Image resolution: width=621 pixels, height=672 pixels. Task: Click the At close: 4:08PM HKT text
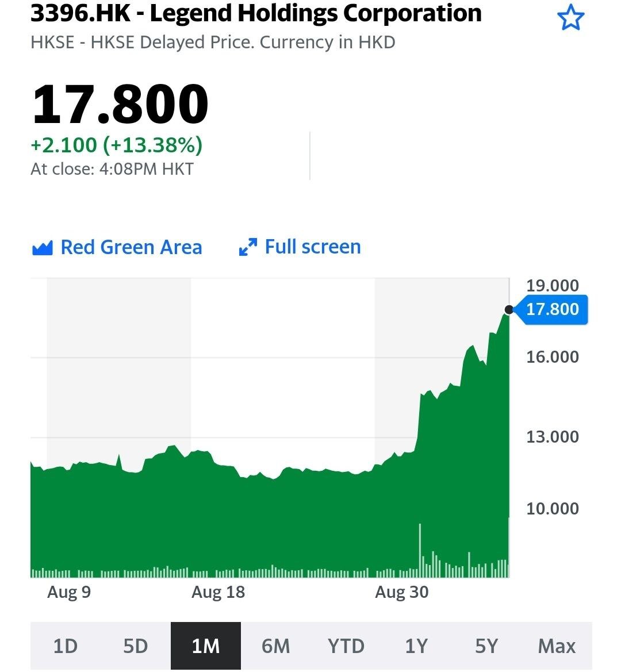click(112, 169)
